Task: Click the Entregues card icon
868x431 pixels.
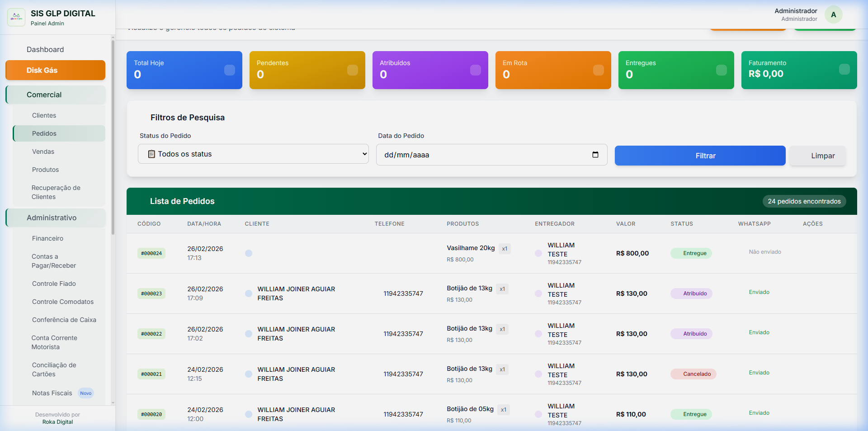Action: pyautogui.click(x=722, y=70)
